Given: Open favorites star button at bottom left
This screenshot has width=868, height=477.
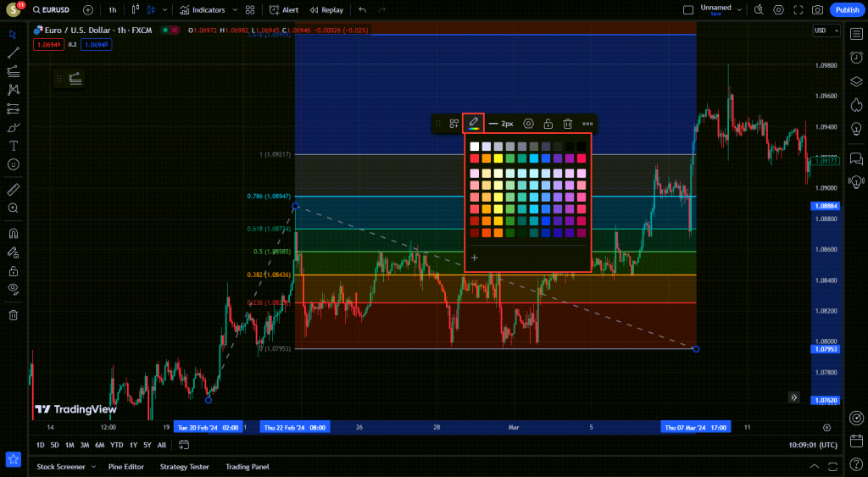Looking at the screenshot, I should pos(14,459).
